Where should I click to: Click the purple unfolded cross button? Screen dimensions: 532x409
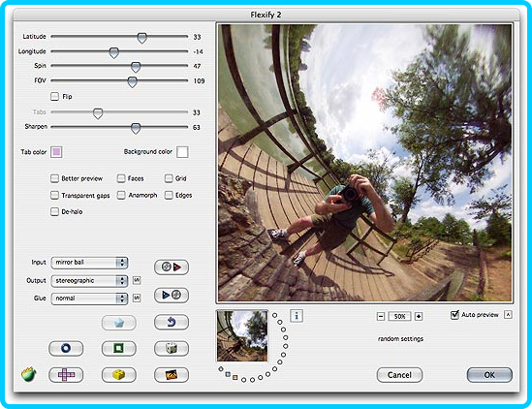pos(66,375)
